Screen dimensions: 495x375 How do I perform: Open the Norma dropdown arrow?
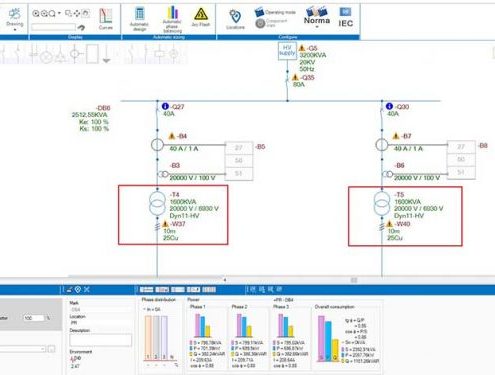(317, 27)
